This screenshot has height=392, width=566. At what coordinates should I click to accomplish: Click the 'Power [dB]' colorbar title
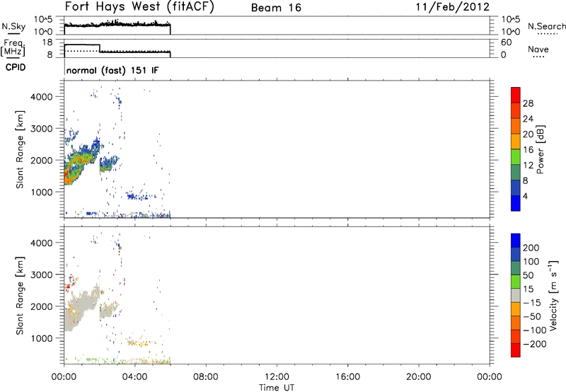point(540,149)
